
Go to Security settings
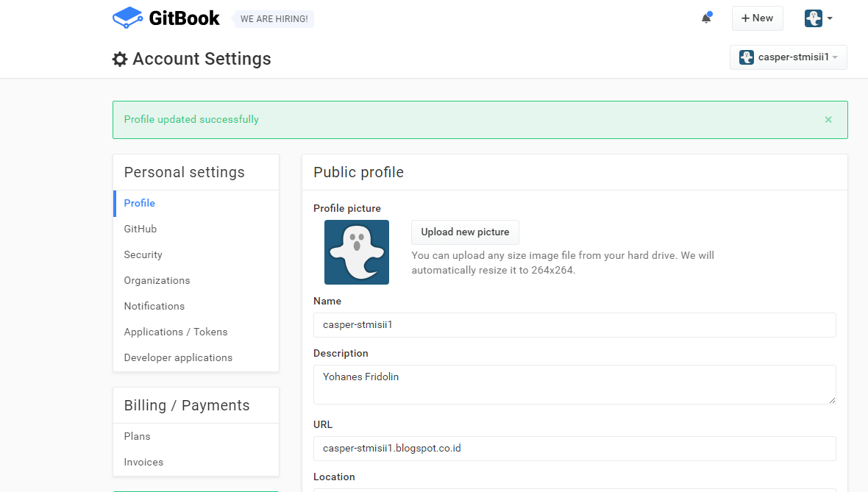coord(143,255)
